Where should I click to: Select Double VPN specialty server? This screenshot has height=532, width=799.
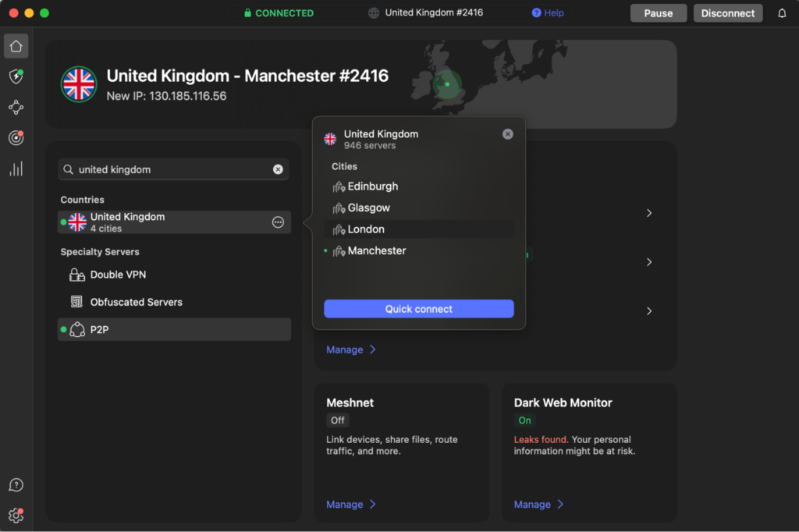[174, 275]
